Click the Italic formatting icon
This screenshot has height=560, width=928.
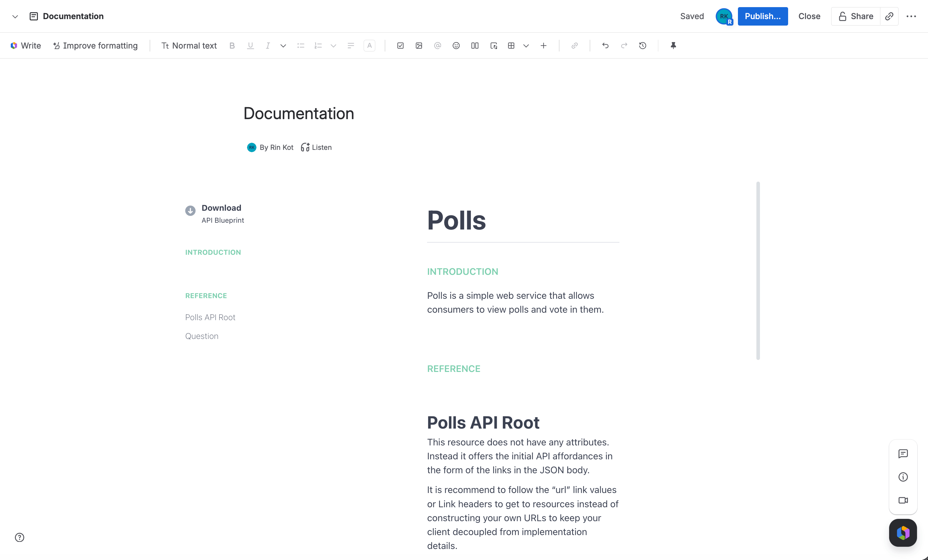[268, 46]
